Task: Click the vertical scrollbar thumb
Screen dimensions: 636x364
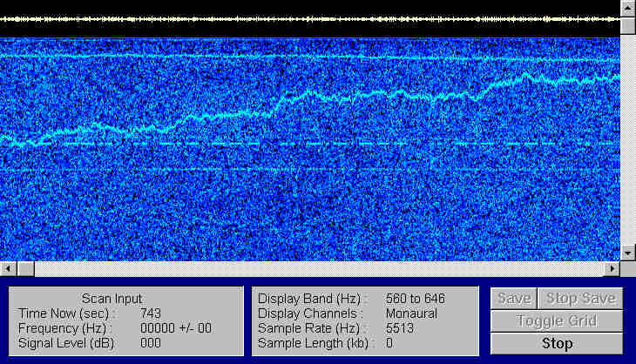Action: pos(628,26)
